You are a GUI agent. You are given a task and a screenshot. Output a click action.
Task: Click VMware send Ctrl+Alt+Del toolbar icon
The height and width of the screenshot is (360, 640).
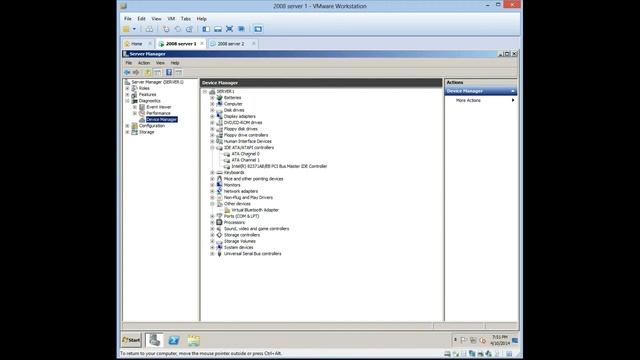(x=149, y=29)
